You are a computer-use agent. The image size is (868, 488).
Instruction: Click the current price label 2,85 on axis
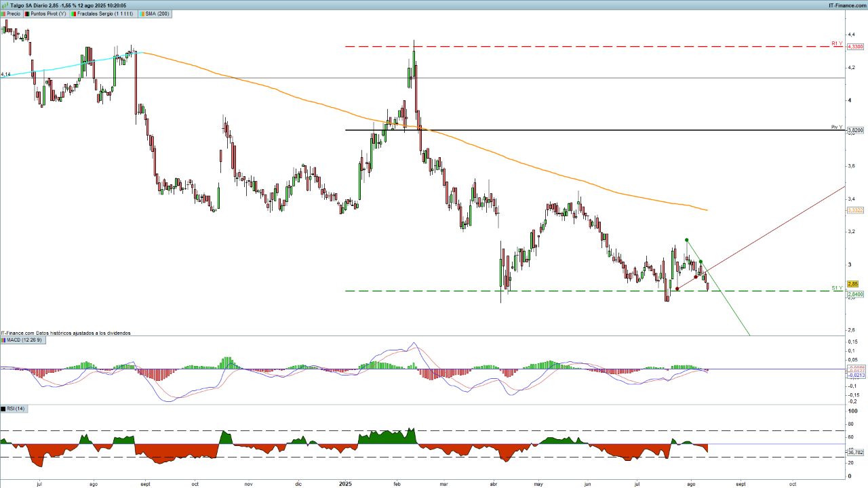pyautogui.click(x=853, y=284)
